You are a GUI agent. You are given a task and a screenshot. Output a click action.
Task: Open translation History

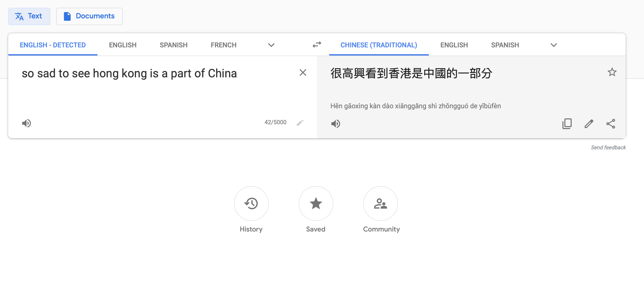click(251, 203)
